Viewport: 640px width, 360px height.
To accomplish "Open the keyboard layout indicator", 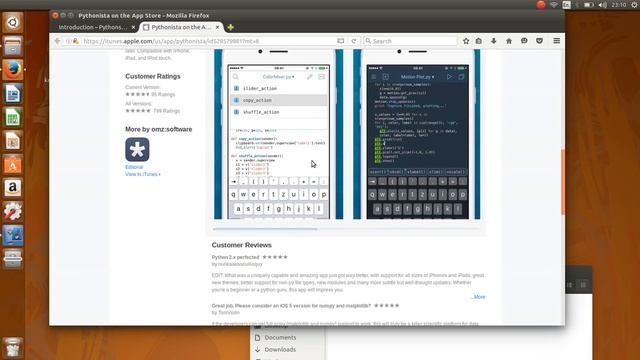I will 567,5.
